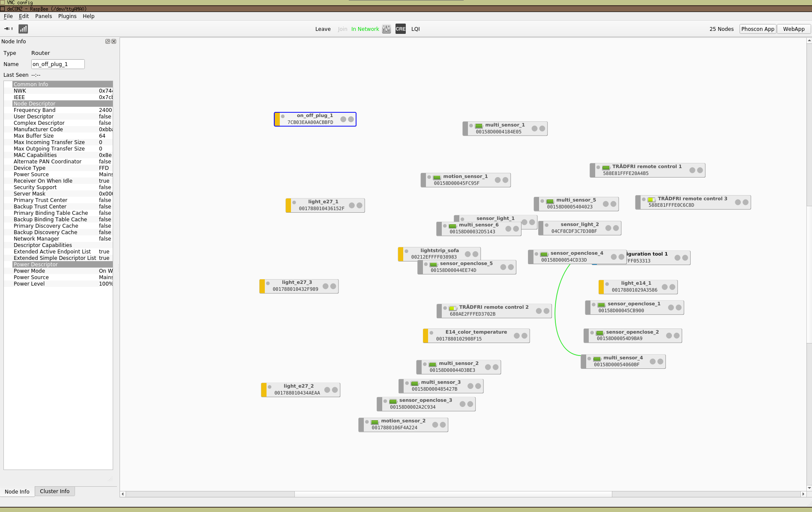Open the Plugins menu

67,16
